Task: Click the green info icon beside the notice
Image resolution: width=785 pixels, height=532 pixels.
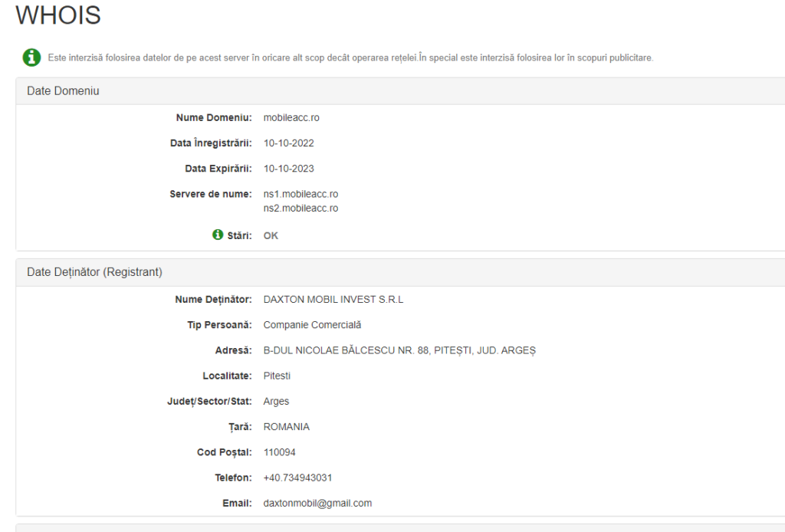Action: pyautogui.click(x=31, y=57)
